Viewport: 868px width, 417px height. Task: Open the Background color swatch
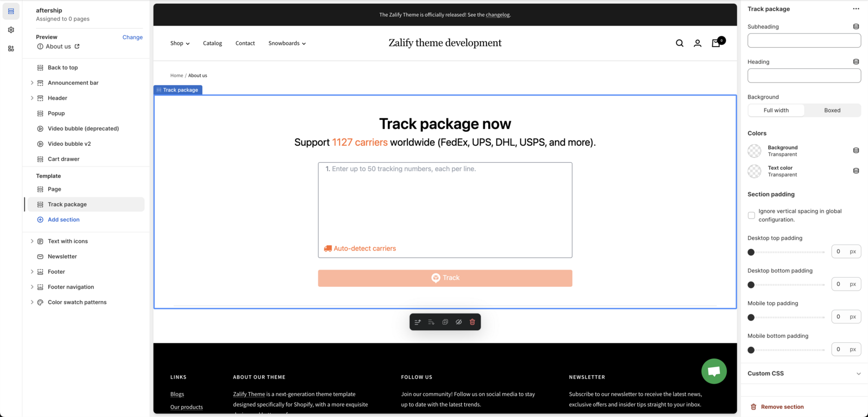(x=754, y=151)
